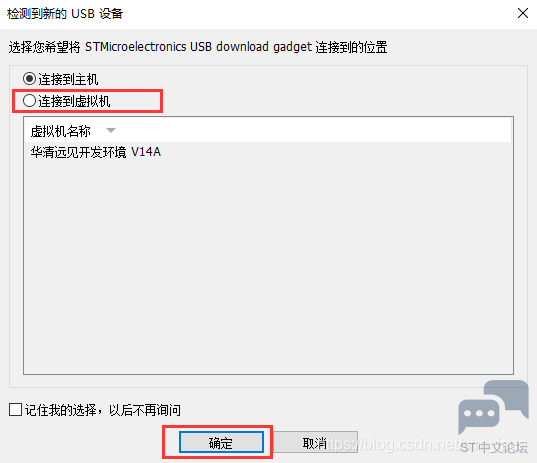The height and width of the screenshot is (463, 537).
Task: Select the 连接到主机 radio circle
Action: click(x=29, y=79)
